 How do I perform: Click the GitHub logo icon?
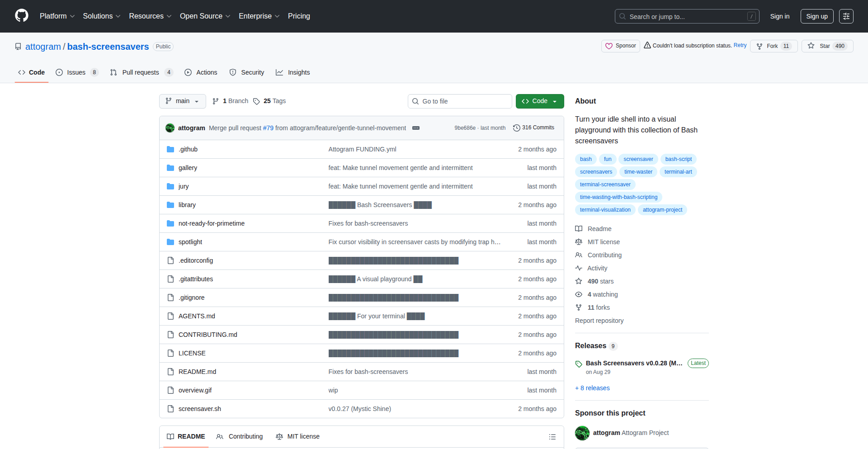22,16
